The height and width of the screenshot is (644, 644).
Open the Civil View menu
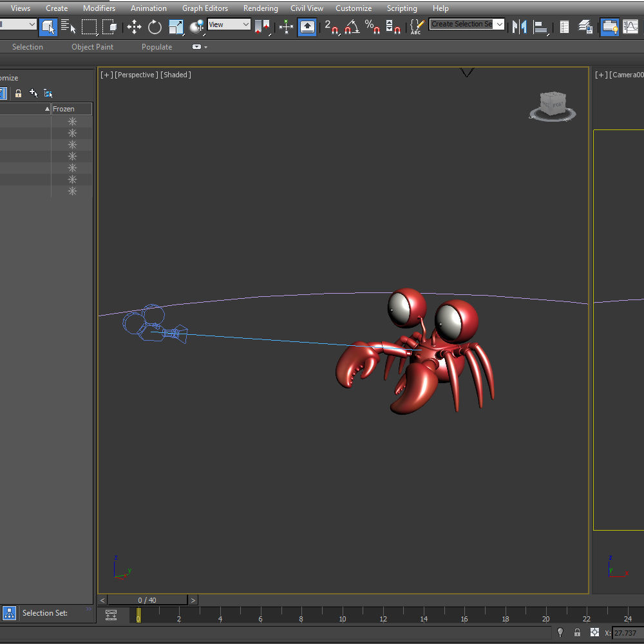click(307, 8)
